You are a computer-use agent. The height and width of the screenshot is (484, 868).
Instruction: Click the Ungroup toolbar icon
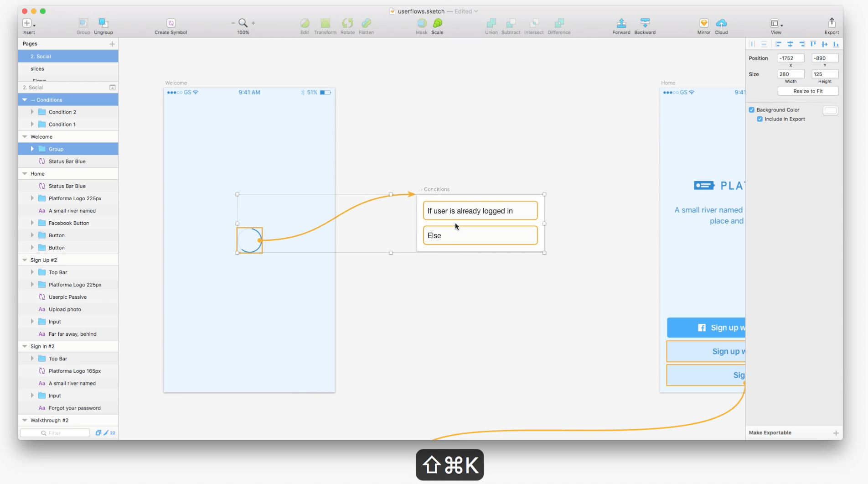point(103,23)
